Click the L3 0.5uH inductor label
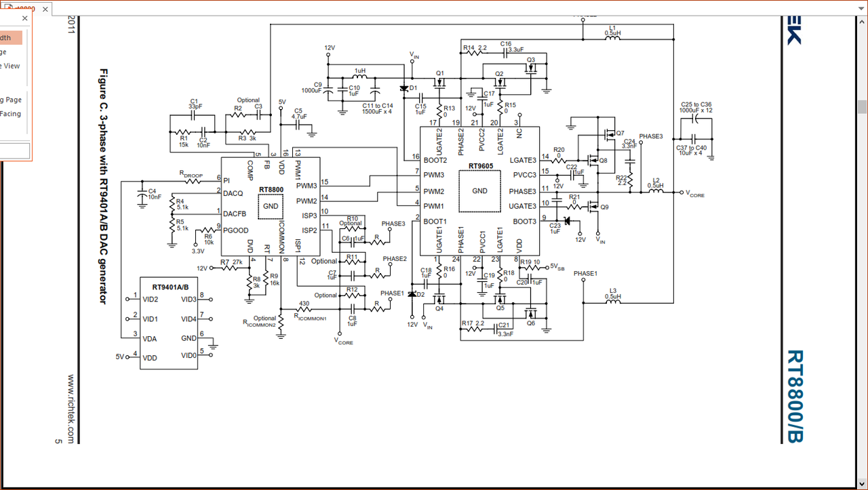 coord(612,293)
